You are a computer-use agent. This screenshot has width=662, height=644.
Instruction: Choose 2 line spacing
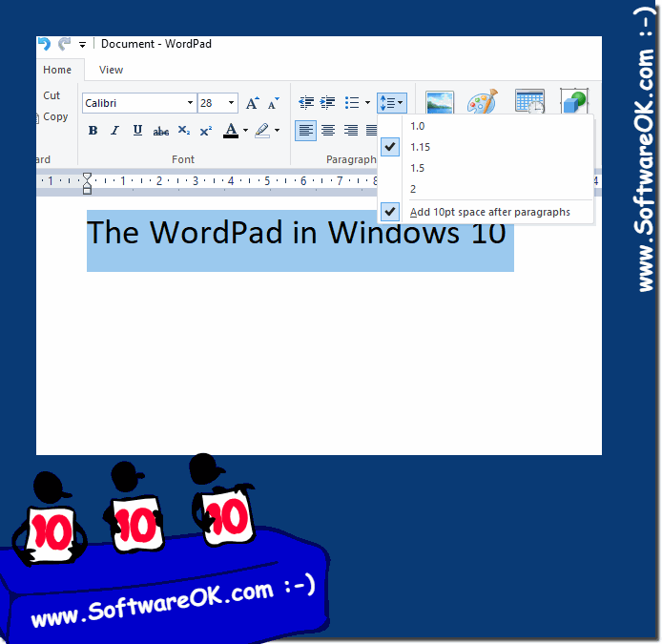coord(486,189)
